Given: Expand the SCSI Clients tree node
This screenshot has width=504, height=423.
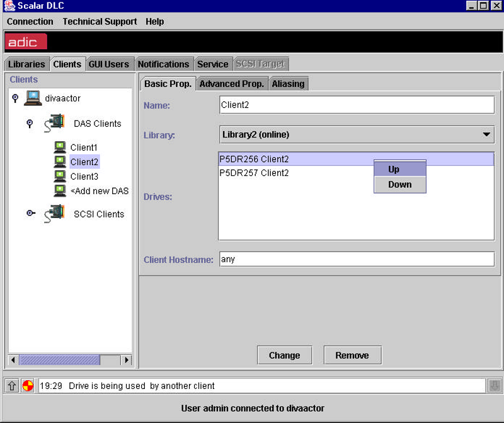Looking at the screenshot, I should [x=31, y=213].
